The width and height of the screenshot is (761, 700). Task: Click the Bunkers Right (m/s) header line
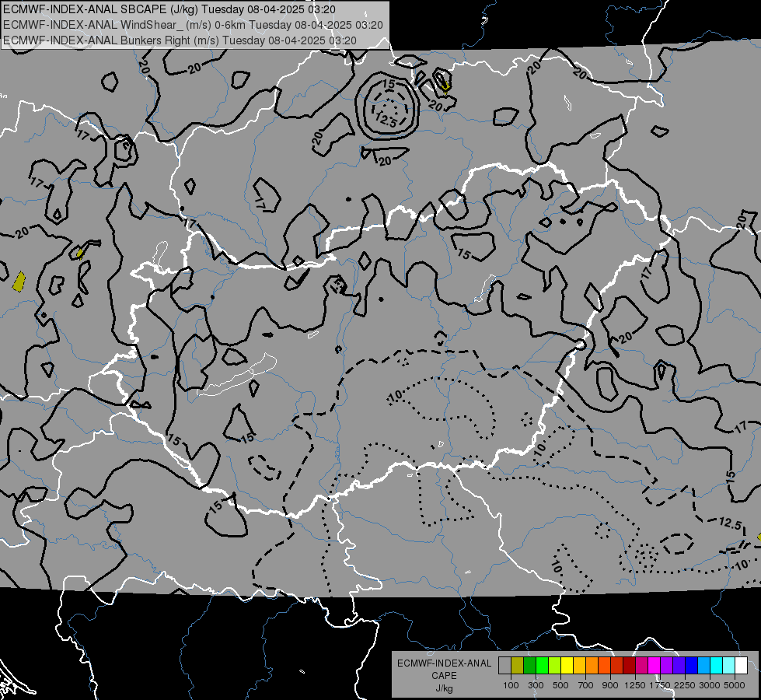coord(180,40)
